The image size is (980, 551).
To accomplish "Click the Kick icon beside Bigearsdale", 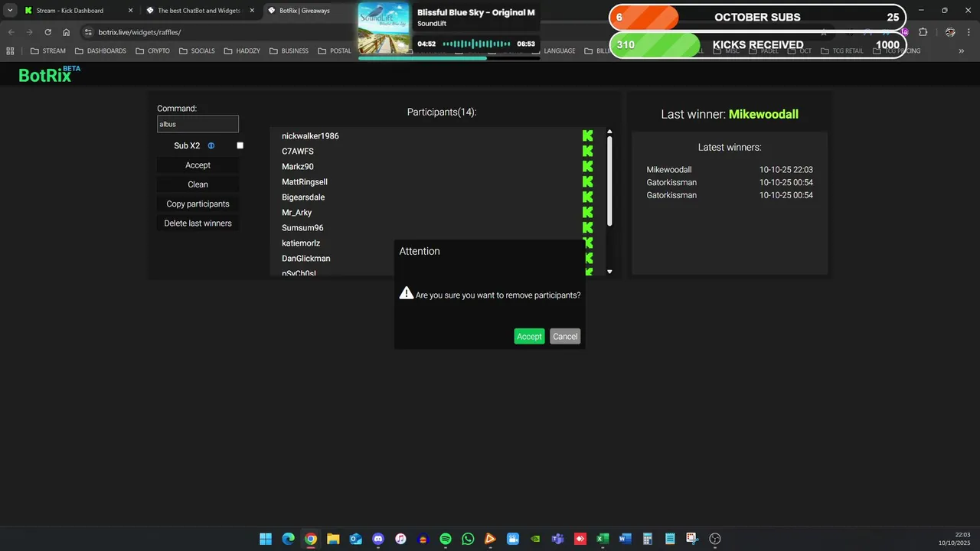I will click(x=588, y=197).
